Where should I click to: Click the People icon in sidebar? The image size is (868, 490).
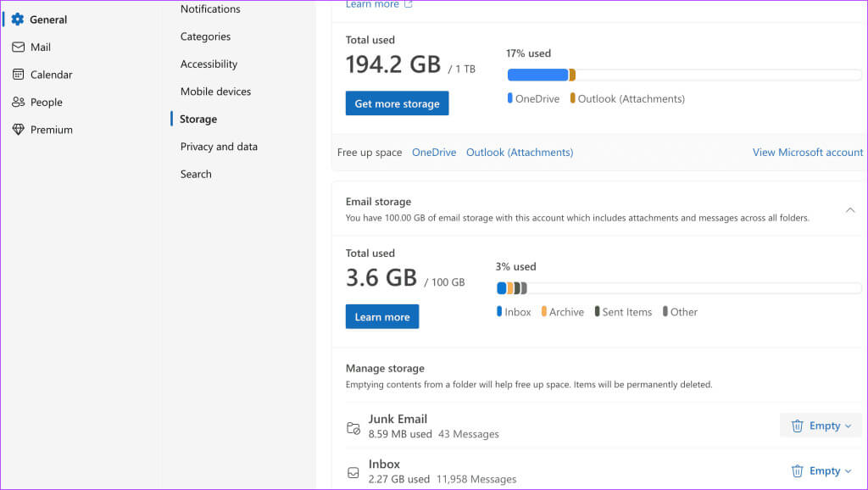pyautogui.click(x=19, y=102)
